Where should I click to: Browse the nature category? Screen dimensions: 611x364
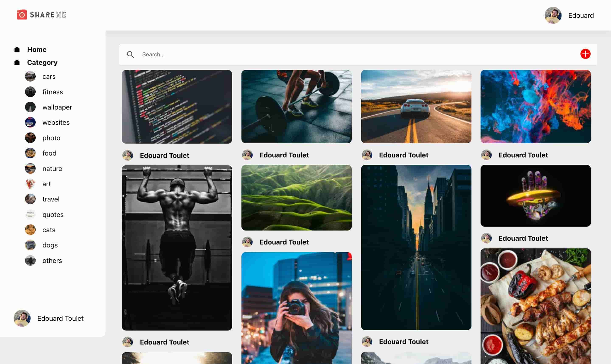coord(52,169)
